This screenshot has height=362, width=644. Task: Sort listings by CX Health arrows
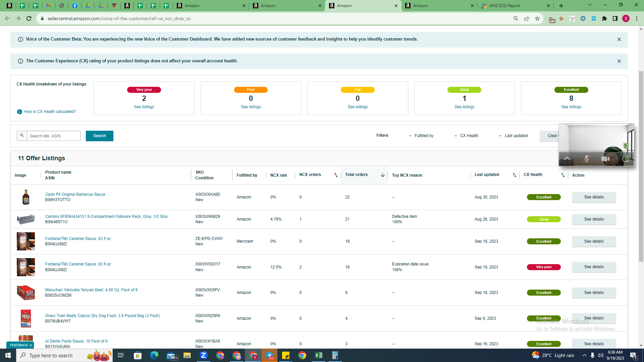click(x=563, y=175)
